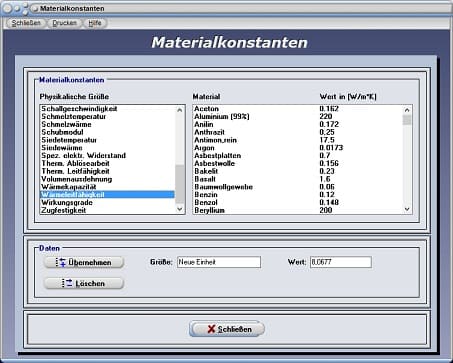Select Schmelztemperatur in the list
The height and width of the screenshot is (363, 453).
(x=107, y=117)
